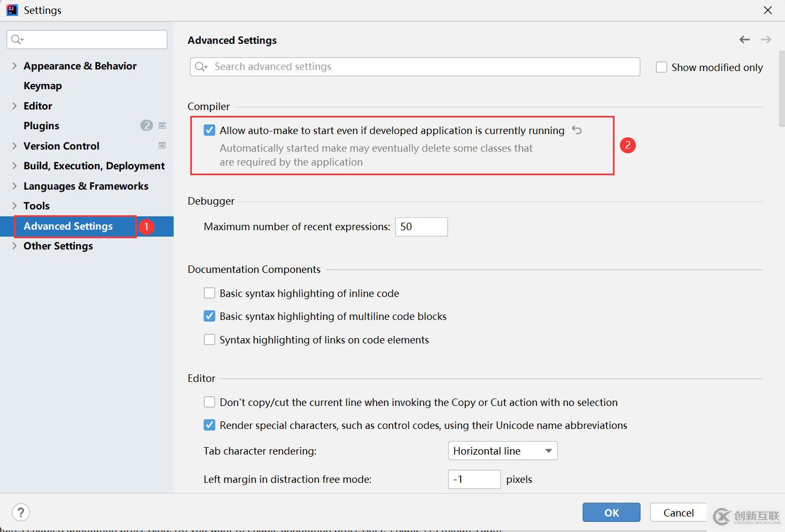Expand the Appearance & Behavior tree node
Viewport: 785px width, 532px height.
[x=14, y=66]
